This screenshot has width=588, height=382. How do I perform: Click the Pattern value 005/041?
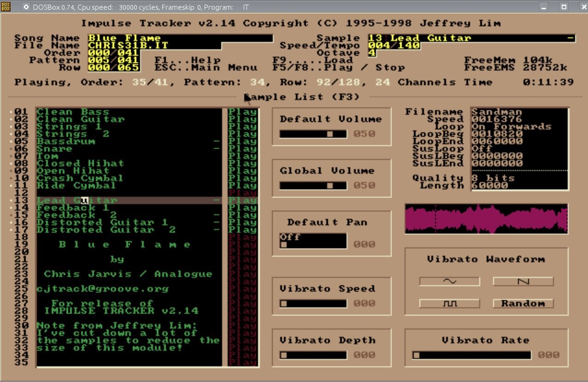114,60
